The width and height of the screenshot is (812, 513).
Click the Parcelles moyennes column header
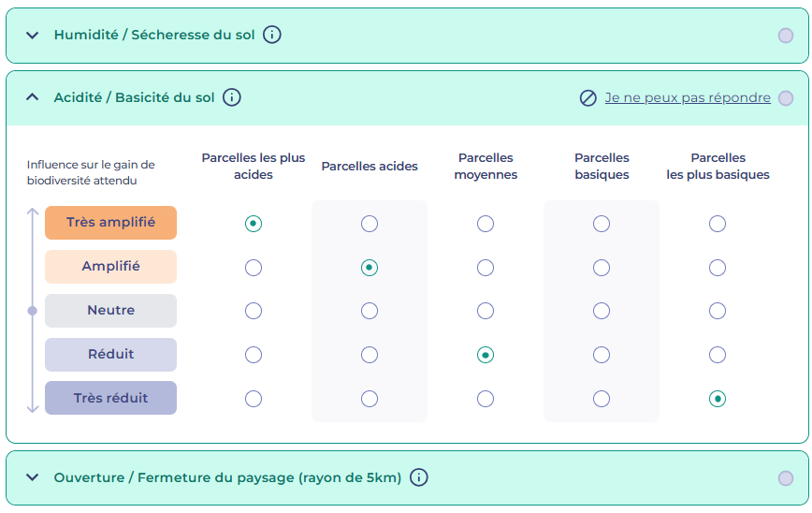click(486, 167)
